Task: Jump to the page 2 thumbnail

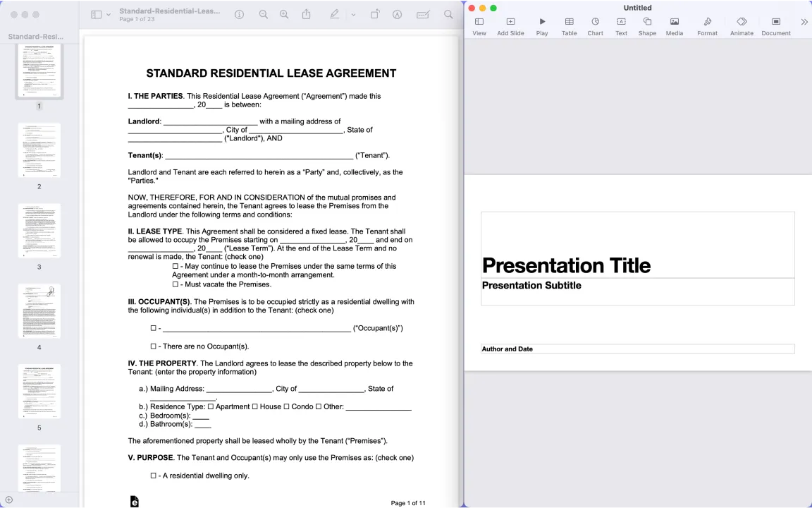Action: click(39, 150)
